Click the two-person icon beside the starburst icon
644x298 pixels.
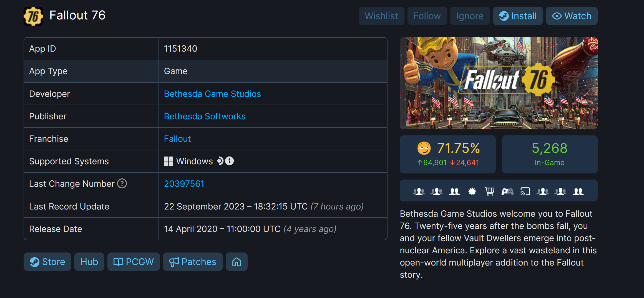[454, 191]
